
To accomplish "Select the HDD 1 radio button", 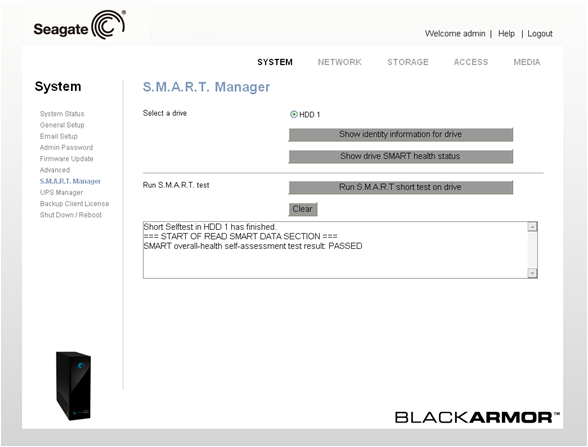I will pos(294,114).
